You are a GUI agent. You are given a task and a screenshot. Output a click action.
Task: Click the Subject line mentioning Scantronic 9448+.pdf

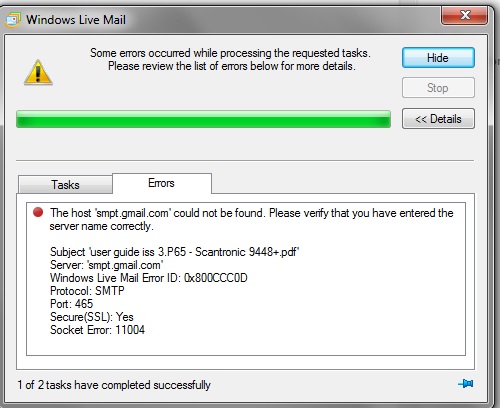pyautogui.click(x=174, y=252)
